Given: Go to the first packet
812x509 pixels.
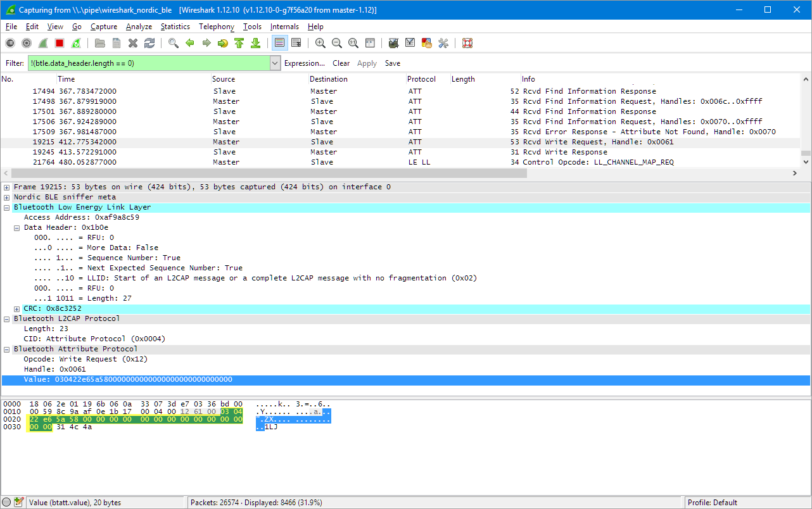Looking at the screenshot, I should (x=239, y=43).
